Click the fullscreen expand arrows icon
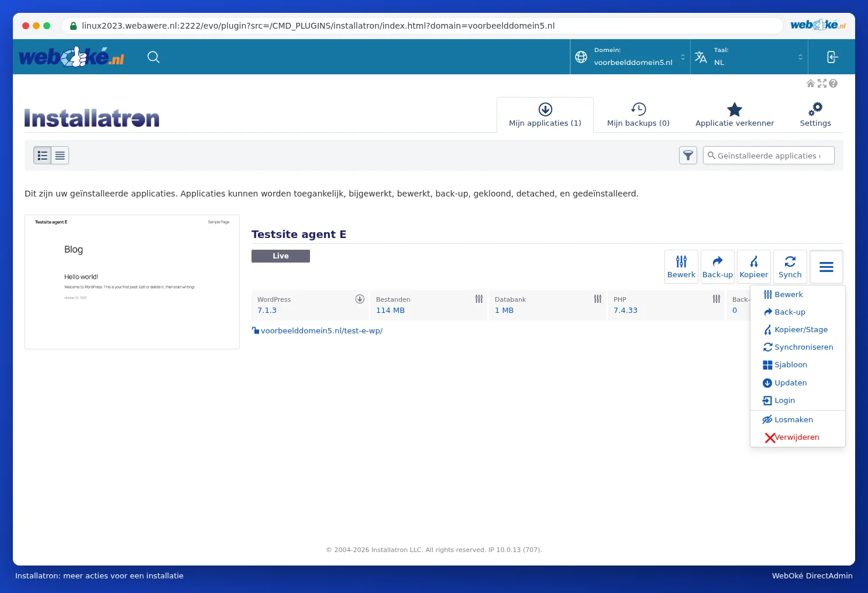The image size is (868, 593). pos(822,84)
